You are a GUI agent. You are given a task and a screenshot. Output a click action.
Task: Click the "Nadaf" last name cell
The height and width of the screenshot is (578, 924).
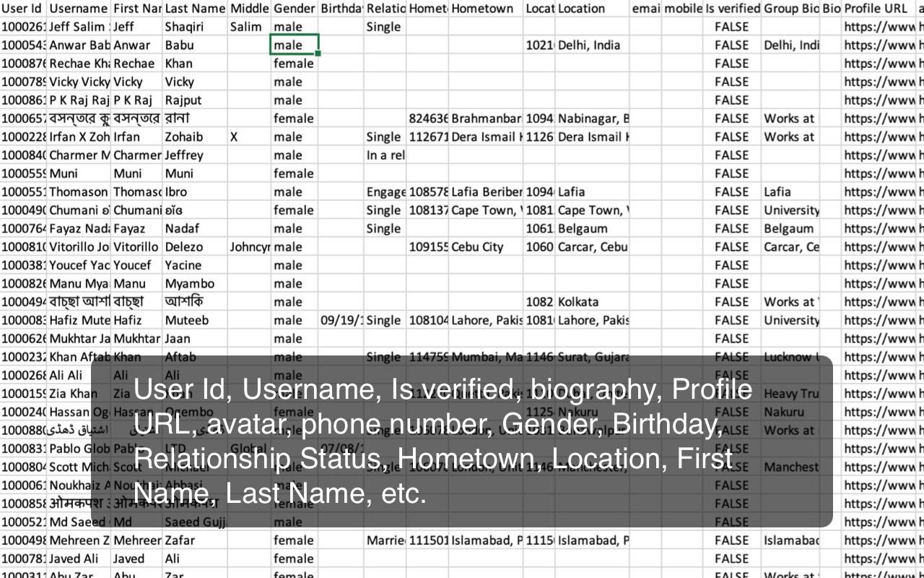click(x=195, y=228)
